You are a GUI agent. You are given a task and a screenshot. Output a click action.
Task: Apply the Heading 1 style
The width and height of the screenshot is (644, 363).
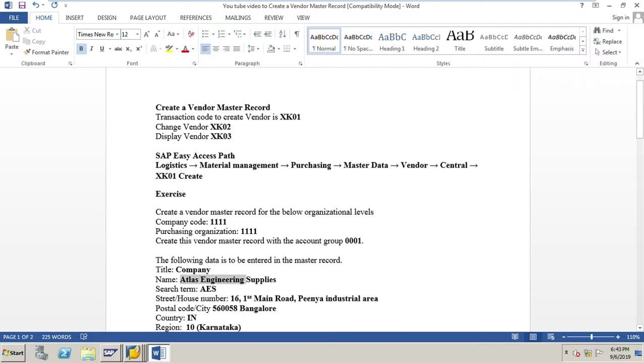coord(392,41)
